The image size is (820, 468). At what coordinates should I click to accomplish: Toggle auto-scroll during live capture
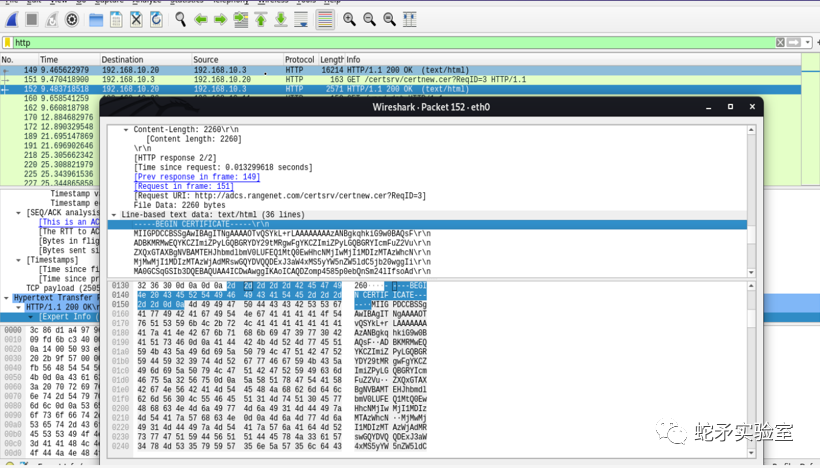(301, 20)
